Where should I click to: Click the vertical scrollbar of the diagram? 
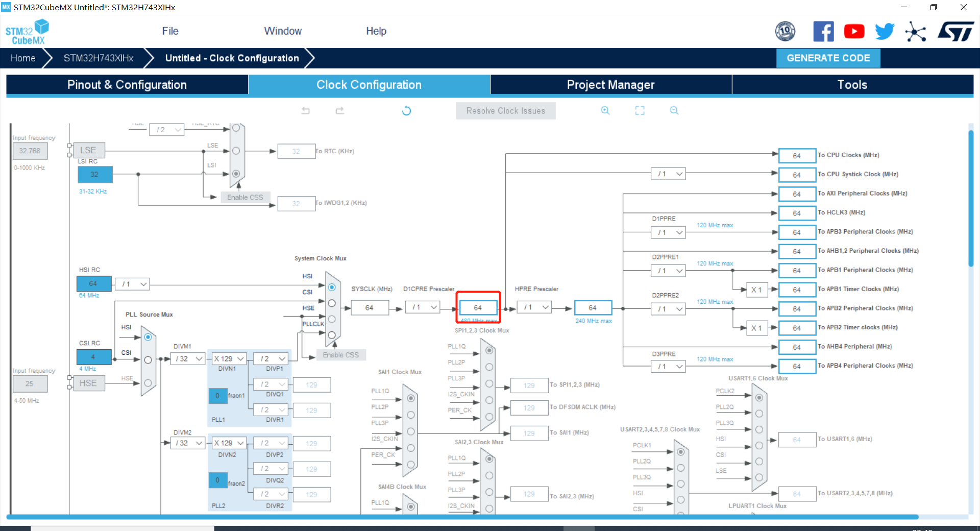pyautogui.click(x=971, y=199)
